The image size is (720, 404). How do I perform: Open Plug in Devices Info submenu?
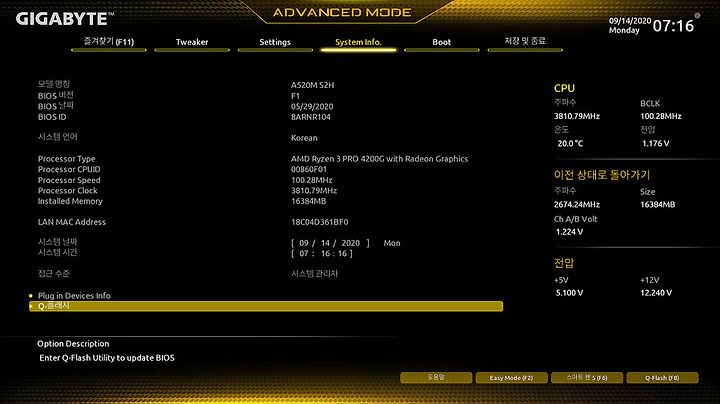pyautogui.click(x=74, y=296)
